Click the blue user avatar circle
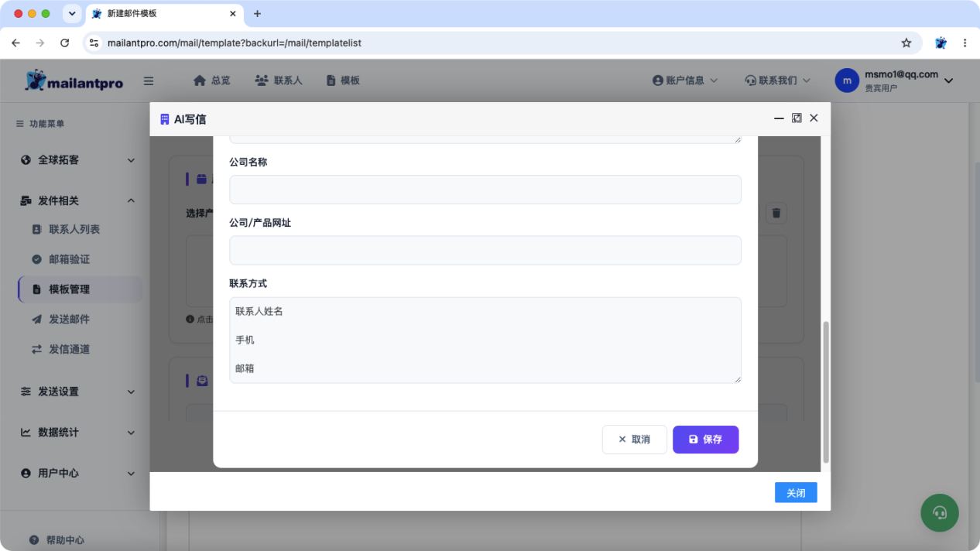This screenshot has height=551, width=980. pos(847,80)
